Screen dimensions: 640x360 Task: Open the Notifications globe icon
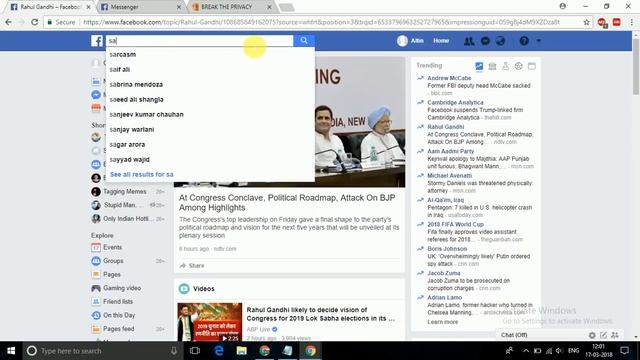500,41
